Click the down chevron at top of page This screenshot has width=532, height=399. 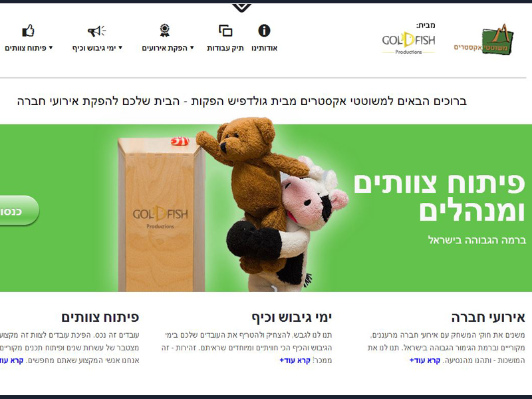pyautogui.click(x=241, y=7)
